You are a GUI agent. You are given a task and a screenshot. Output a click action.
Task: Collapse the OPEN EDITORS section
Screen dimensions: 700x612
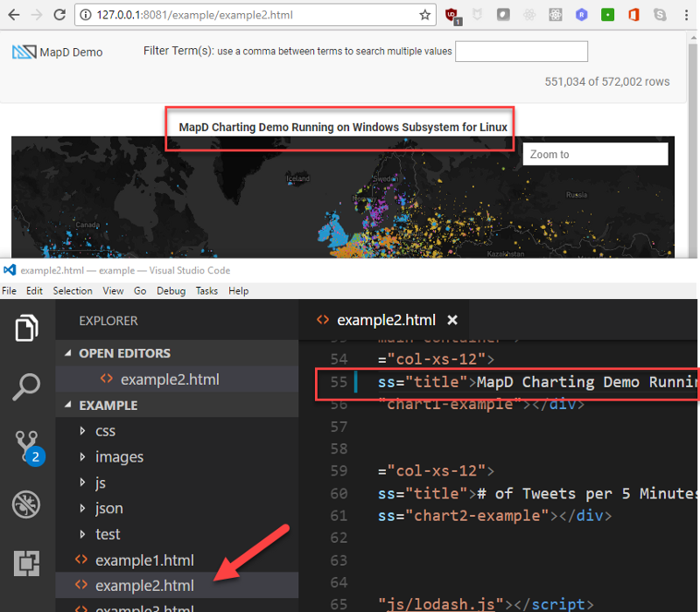[68, 353]
